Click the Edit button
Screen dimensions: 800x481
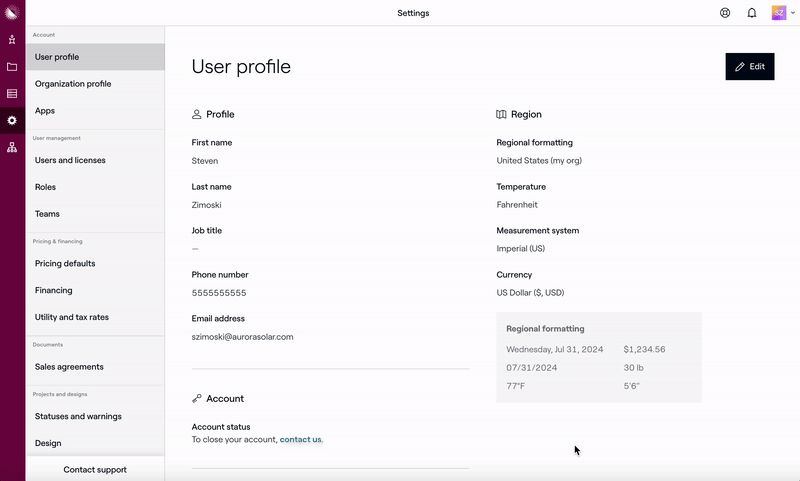tap(749, 67)
